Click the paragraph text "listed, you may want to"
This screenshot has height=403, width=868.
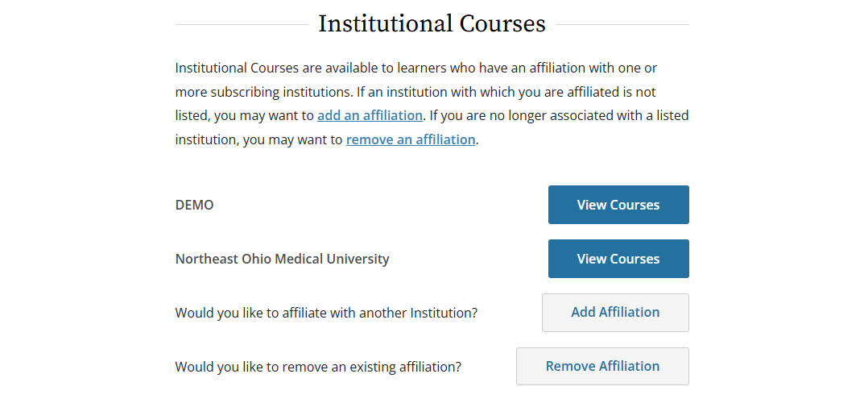[x=245, y=115]
